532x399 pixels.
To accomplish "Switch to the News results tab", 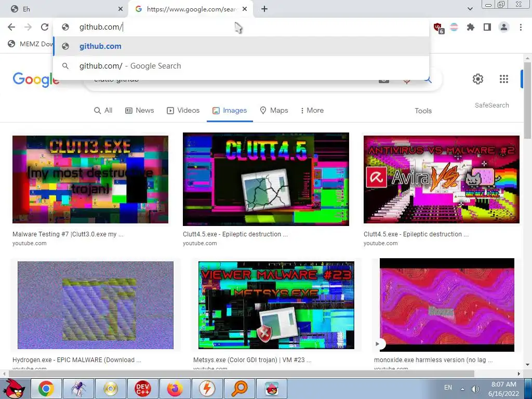I will click(140, 111).
